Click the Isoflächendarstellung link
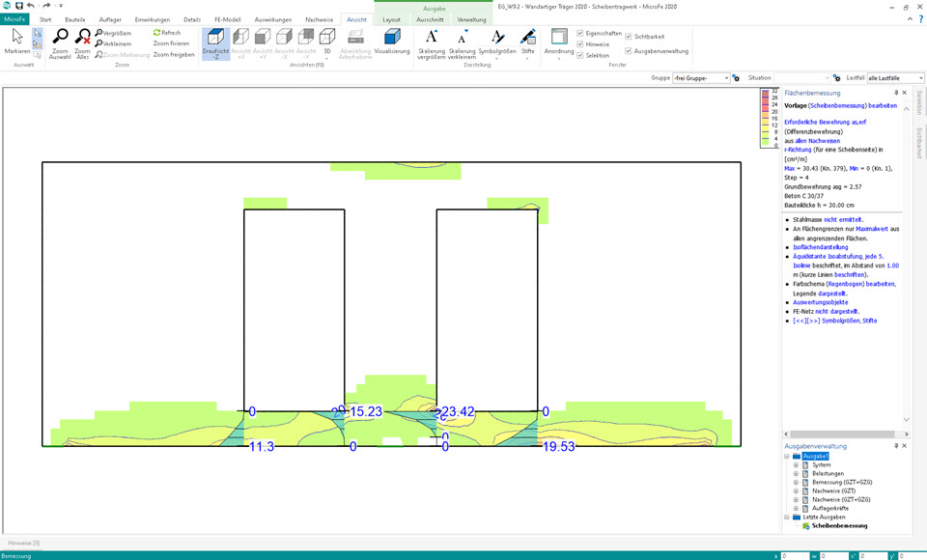This screenshot has height=560, width=927. [821, 247]
